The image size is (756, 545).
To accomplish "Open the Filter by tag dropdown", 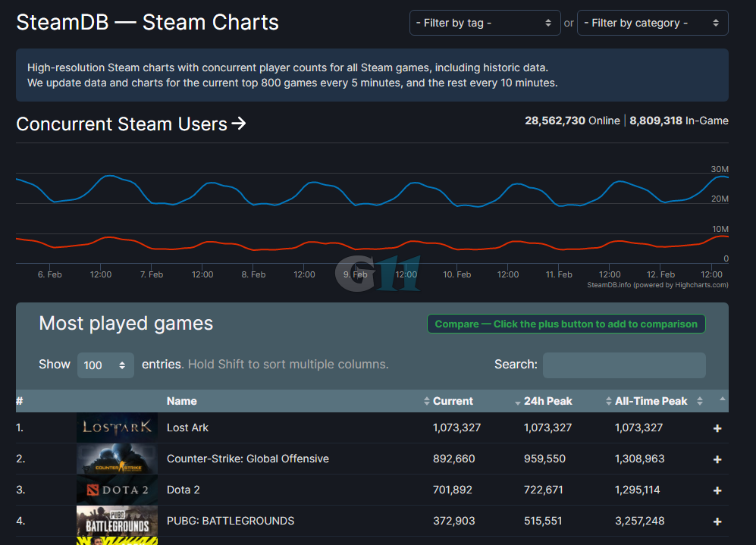I will click(485, 23).
